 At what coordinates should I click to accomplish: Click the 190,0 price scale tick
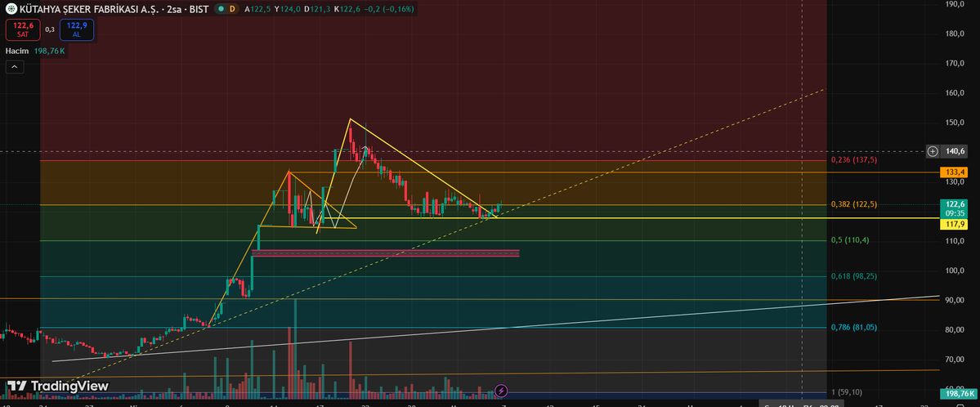(x=953, y=4)
